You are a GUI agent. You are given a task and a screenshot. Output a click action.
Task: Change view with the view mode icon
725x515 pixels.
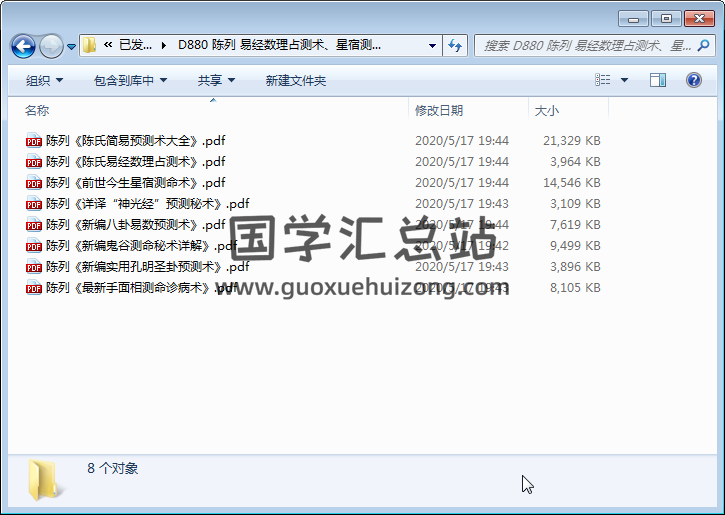pyautogui.click(x=602, y=80)
